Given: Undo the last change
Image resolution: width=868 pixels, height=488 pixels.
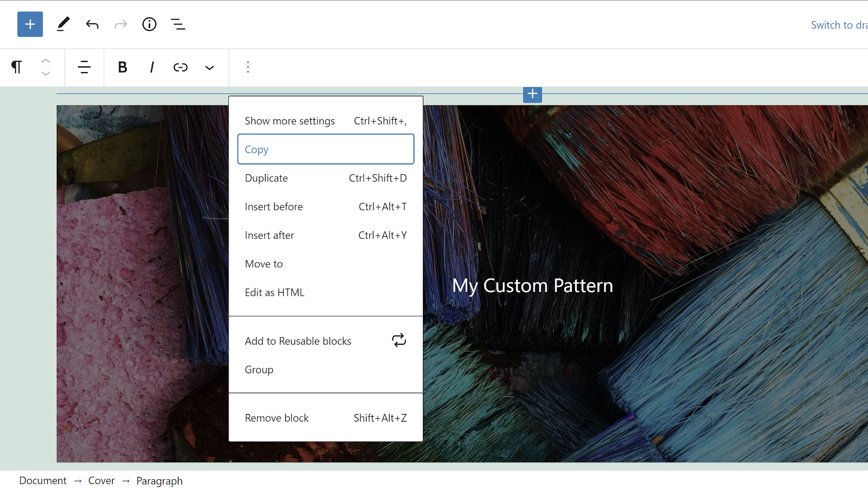Looking at the screenshot, I should click(x=92, y=24).
